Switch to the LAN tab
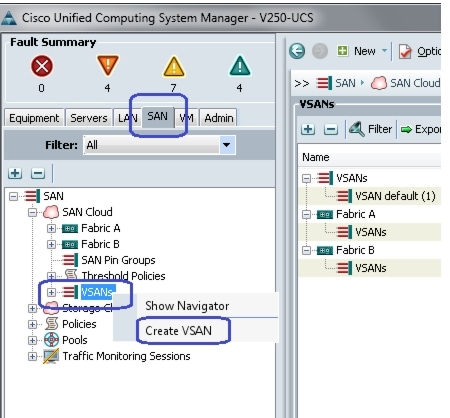This screenshot has height=418, width=450. 128,118
